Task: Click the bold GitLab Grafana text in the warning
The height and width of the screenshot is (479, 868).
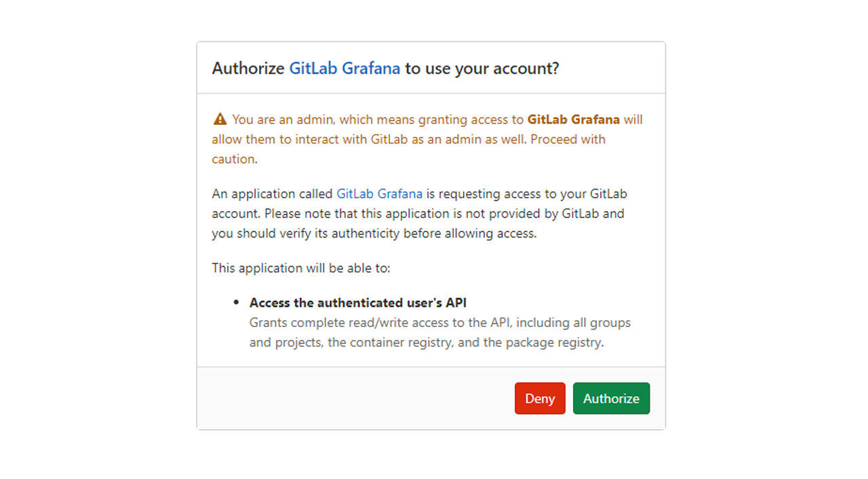Action: [x=574, y=119]
